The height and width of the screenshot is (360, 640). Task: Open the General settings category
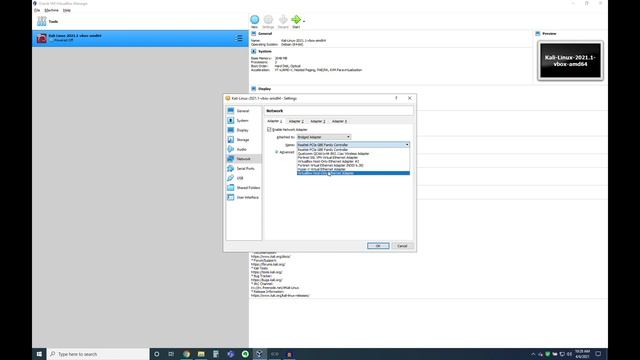click(244, 111)
